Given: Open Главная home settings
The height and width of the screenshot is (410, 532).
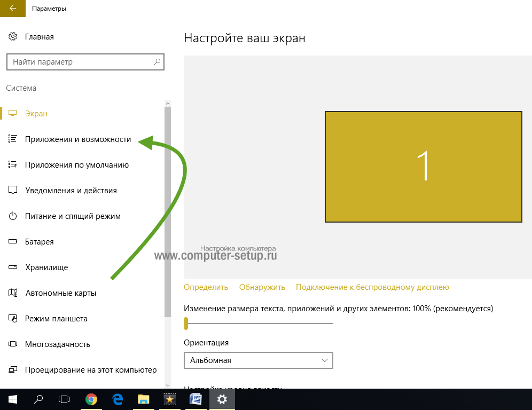Looking at the screenshot, I should tap(39, 37).
